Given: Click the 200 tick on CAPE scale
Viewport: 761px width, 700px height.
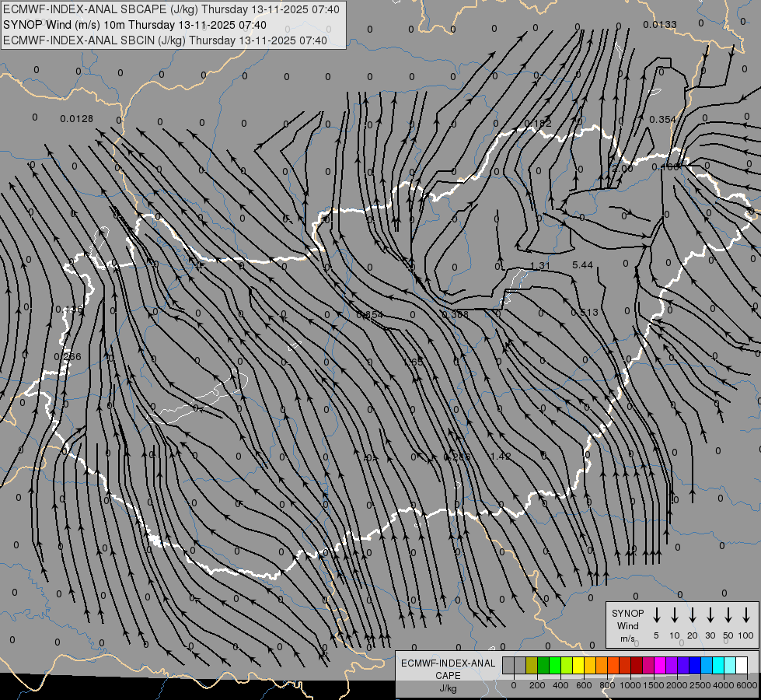Looking at the screenshot, I should click(x=537, y=685).
